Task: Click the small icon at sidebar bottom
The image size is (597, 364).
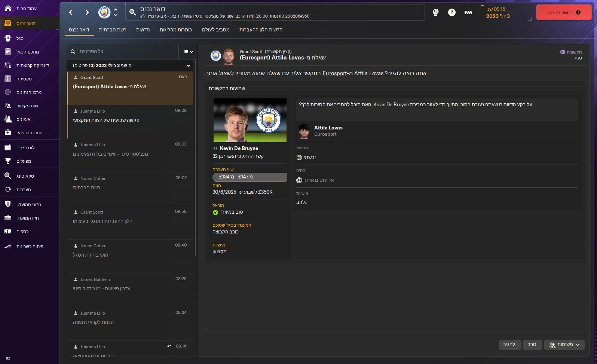Action: coord(8,358)
